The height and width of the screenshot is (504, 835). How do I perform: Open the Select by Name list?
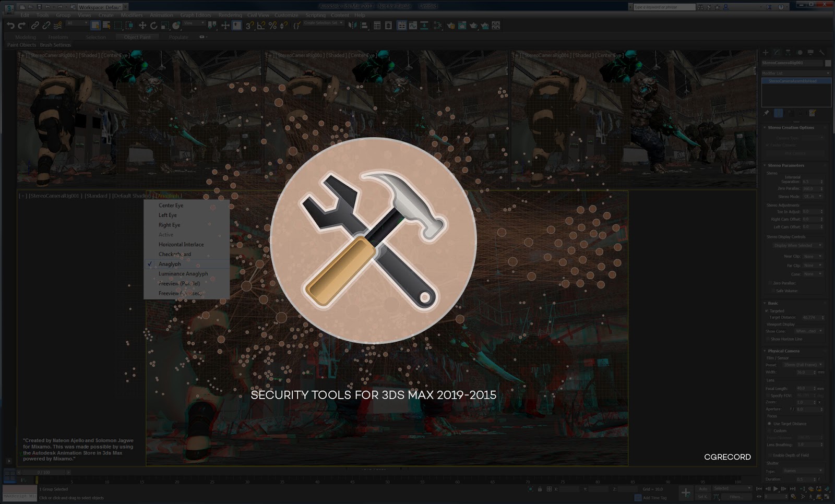pos(106,25)
